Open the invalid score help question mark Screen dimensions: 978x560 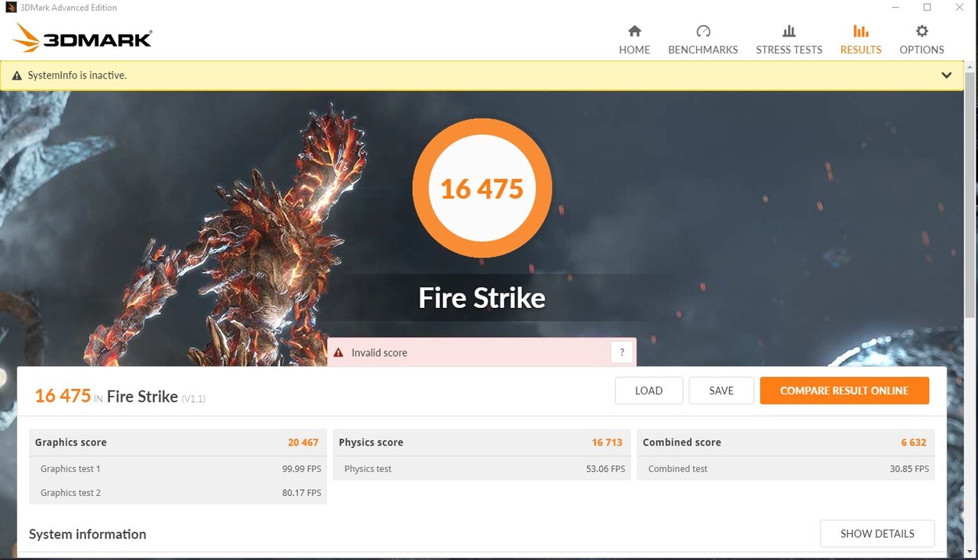coord(622,352)
